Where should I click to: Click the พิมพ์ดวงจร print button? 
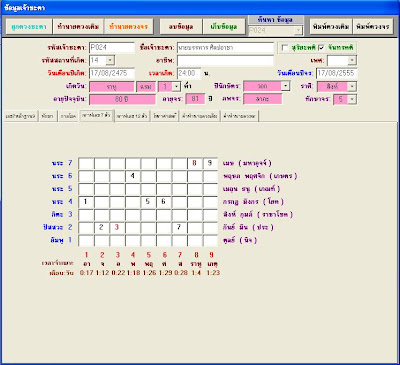pos(373,27)
